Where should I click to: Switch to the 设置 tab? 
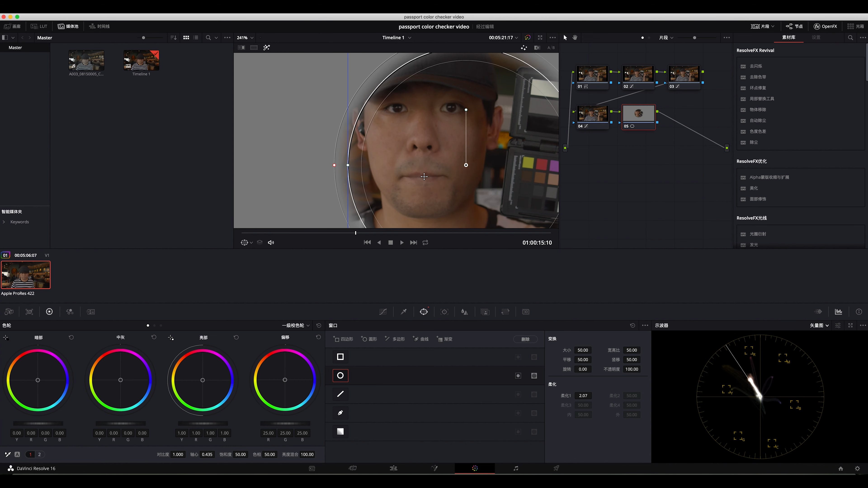click(816, 37)
